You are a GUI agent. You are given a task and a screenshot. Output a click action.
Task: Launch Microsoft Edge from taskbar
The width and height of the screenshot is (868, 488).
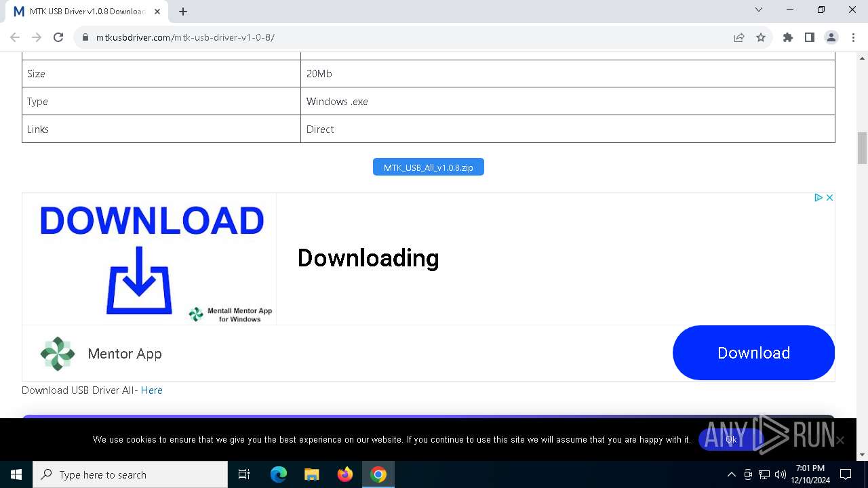[279, 474]
